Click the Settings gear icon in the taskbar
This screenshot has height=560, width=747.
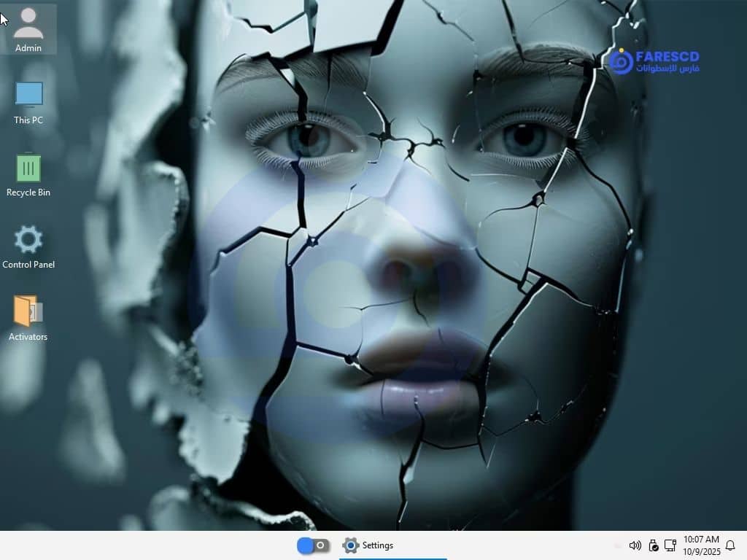(351, 545)
